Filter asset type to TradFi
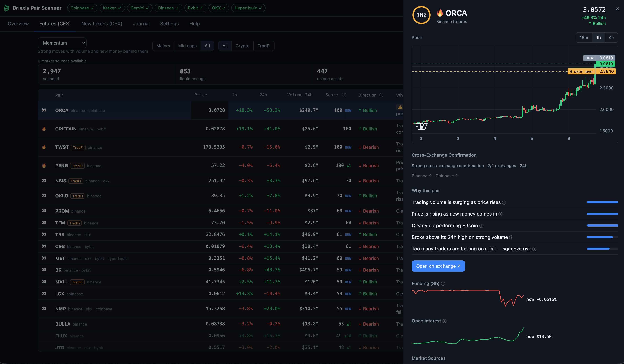Screen dimensions: 624x364 coord(264,46)
